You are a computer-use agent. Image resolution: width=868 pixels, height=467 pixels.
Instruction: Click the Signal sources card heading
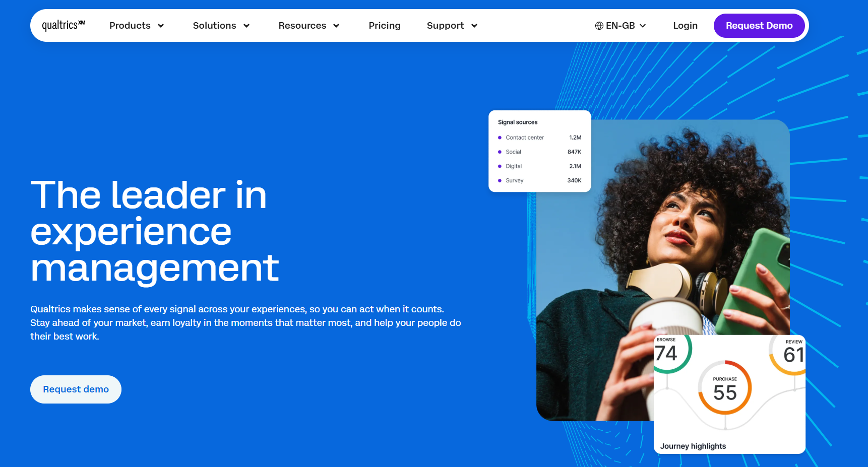[x=518, y=122]
